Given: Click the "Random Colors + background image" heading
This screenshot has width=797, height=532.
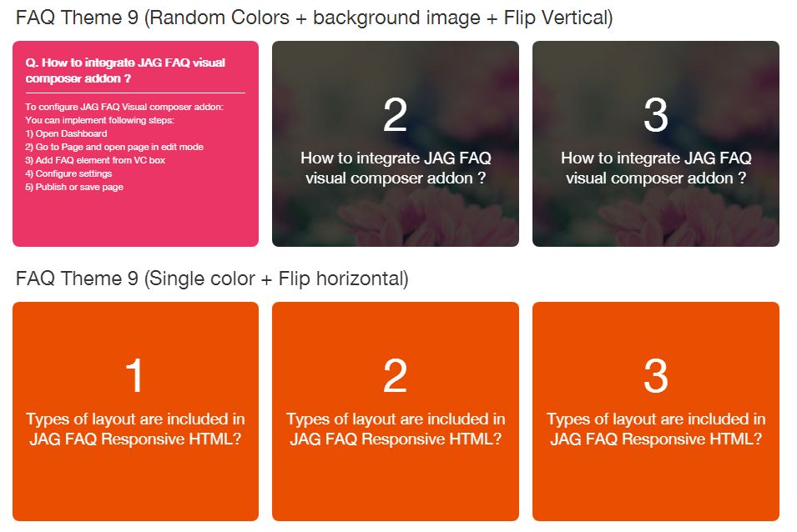Looking at the screenshot, I should (314, 18).
